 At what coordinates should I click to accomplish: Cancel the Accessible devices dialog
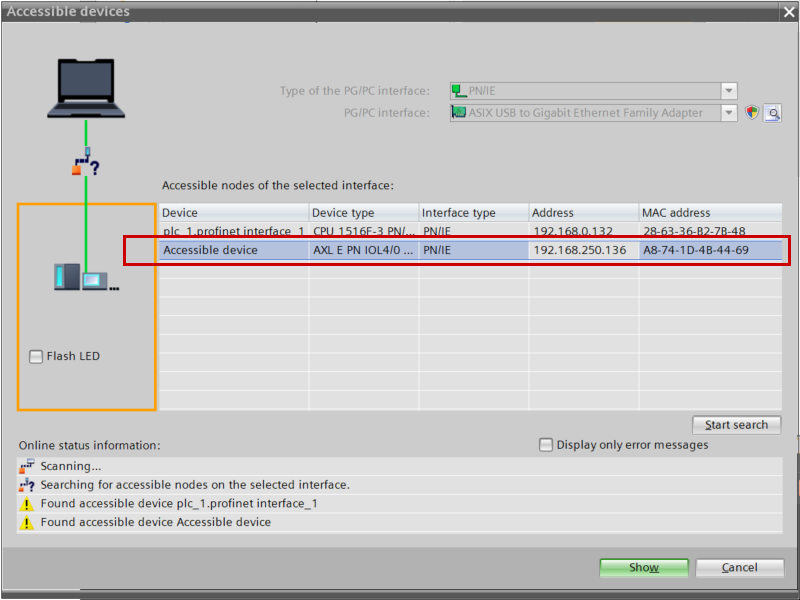(740, 567)
